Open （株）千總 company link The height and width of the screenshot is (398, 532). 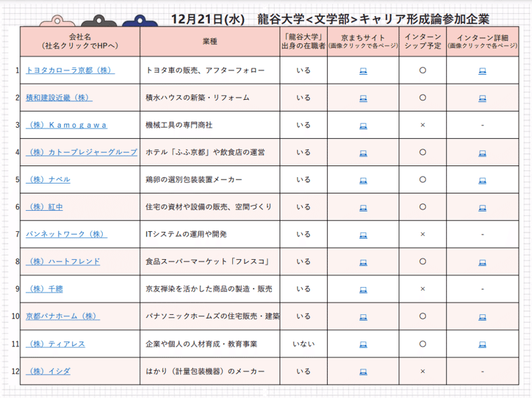click(44, 289)
